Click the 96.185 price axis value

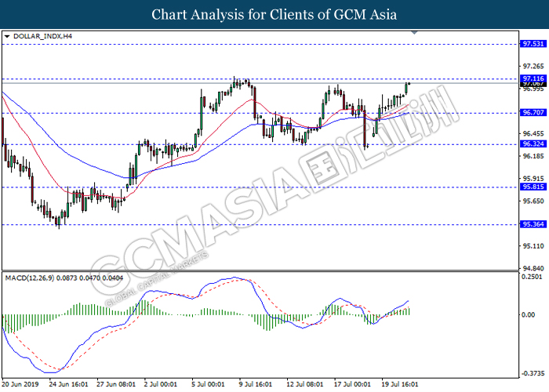[533, 156]
